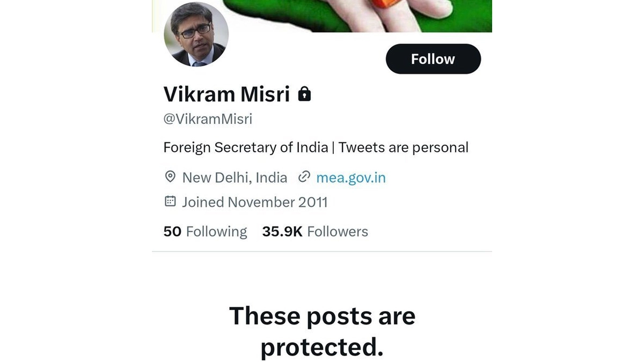The width and height of the screenshot is (644, 362).
Task: Open the 50 Following list
Action: pyautogui.click(x=205, y=232)
